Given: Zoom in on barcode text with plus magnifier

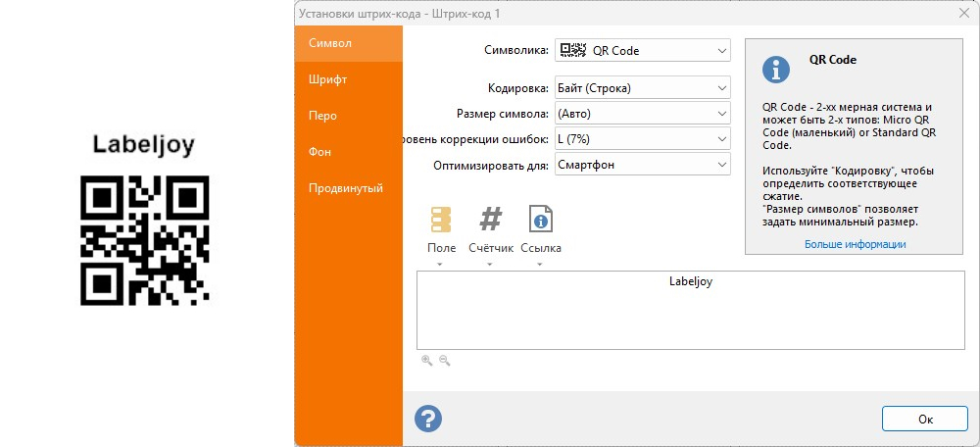Looking at the screenshot, I should pos(427,360).
